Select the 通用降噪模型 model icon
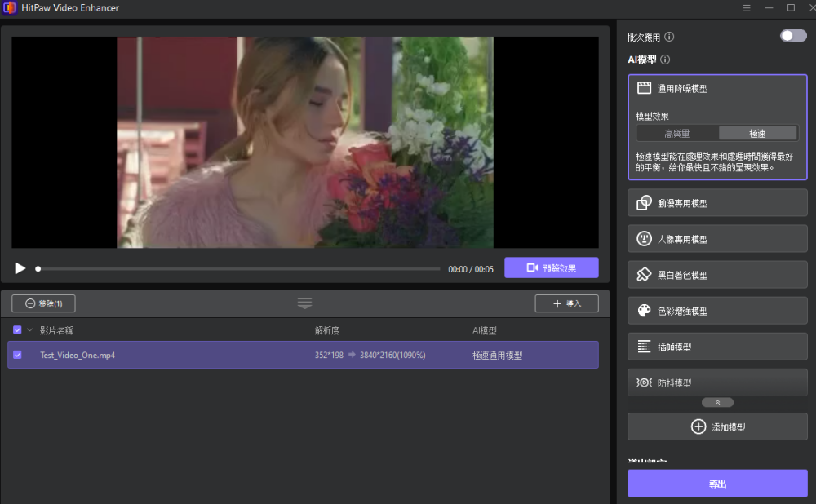 644,88
